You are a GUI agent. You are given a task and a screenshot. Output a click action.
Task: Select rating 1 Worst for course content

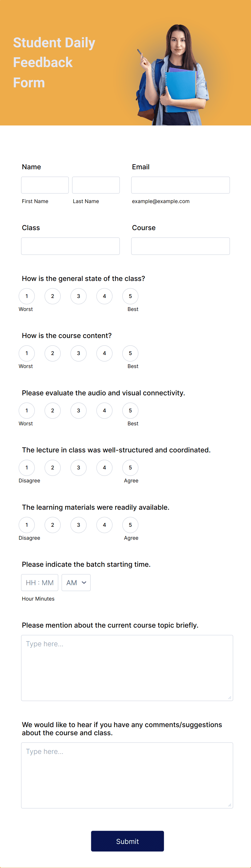[x=26, y=353]
